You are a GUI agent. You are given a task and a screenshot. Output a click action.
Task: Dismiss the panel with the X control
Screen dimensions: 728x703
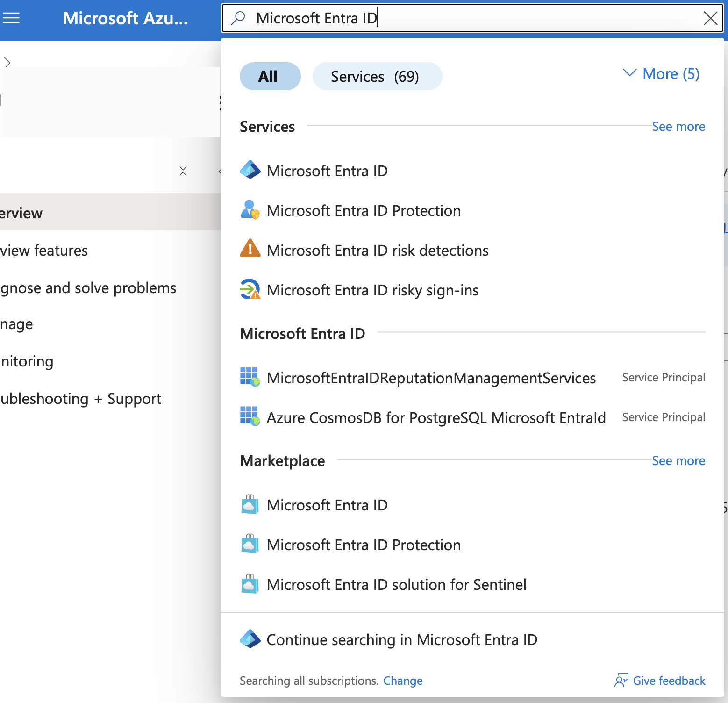tap(183, 172)
